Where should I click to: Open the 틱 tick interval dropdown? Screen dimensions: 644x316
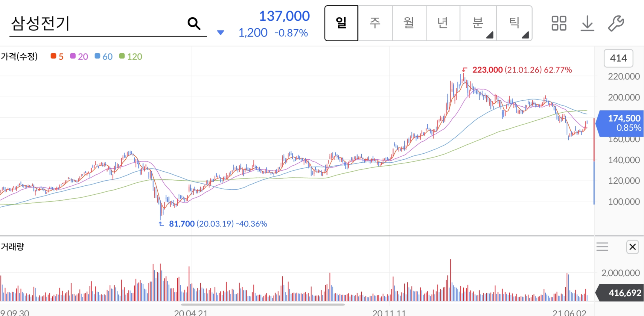[x=514, y=23]
